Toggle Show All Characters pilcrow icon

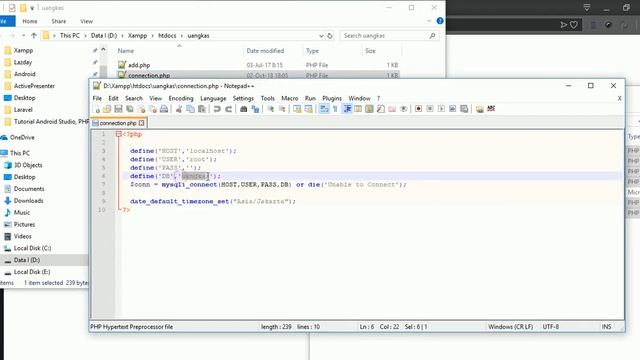click(335, 109)
